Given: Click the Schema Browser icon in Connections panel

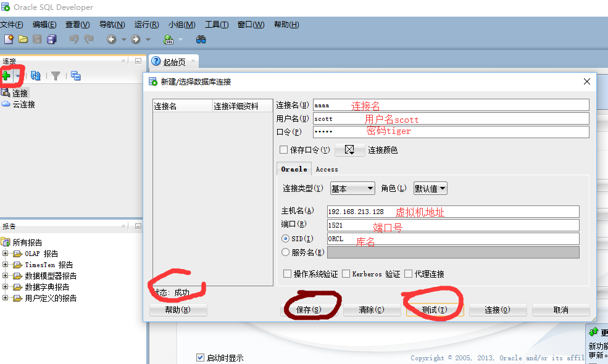Looking at the screenshot, I should [76, 76].
